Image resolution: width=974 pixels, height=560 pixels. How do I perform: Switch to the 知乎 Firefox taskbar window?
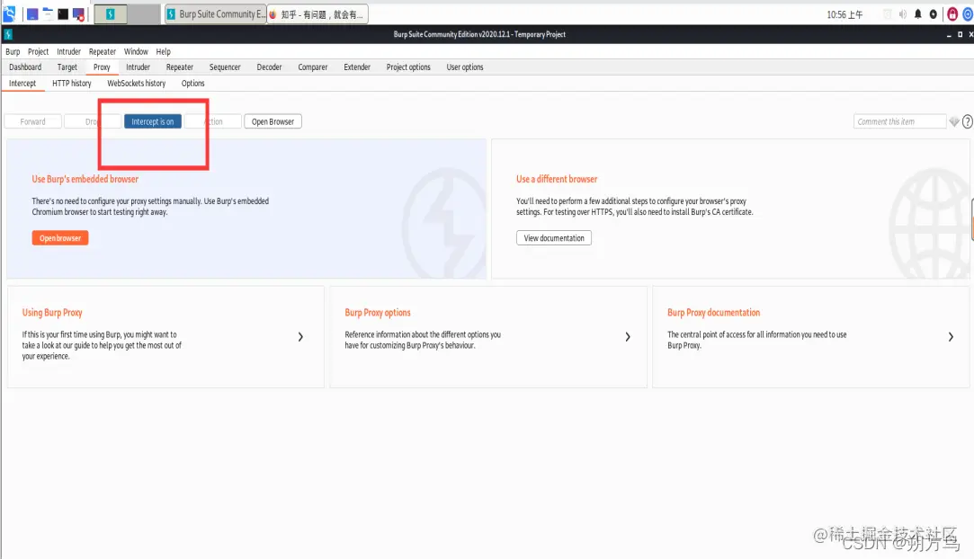[317, 13]
